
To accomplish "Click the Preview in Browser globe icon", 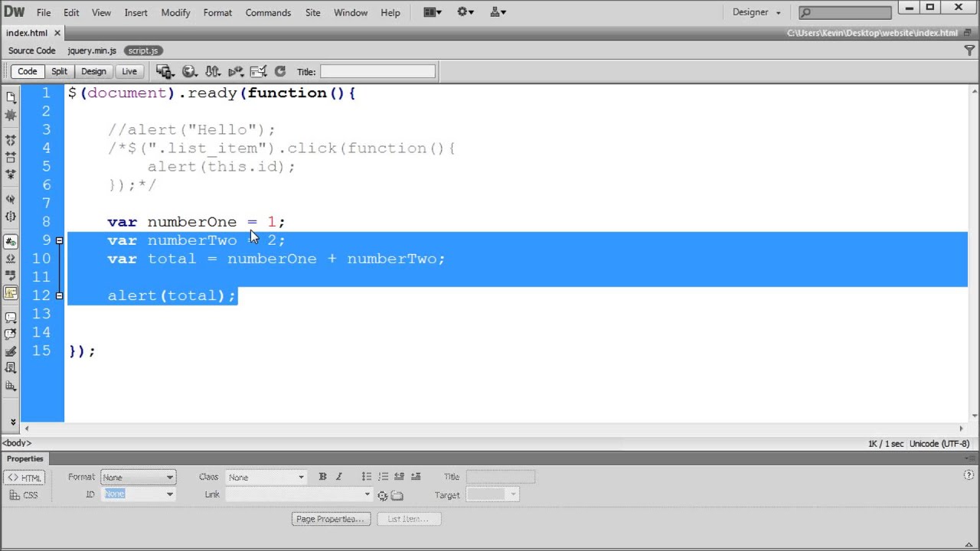I will click(x=188, y=71).
